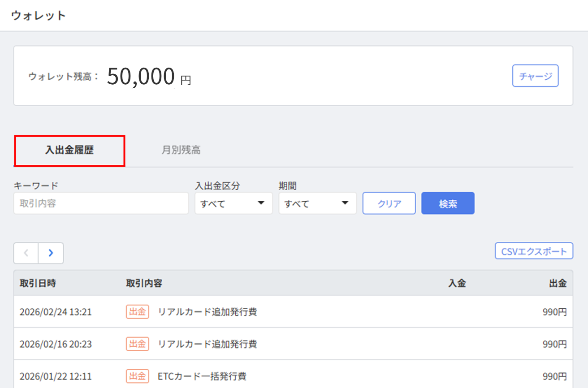Open the 月別残高 tab
Viewport: 588px width, 388px height.
[x=181, y=151]
